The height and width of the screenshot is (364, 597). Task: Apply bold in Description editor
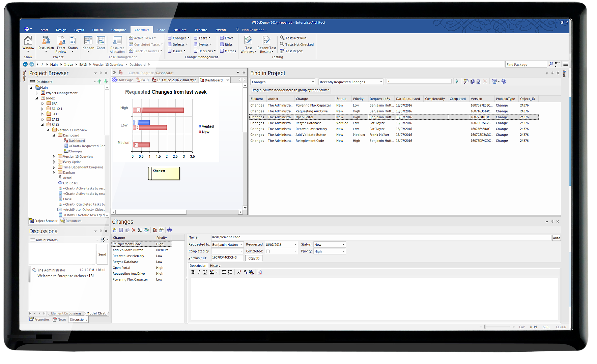(193, 272)
